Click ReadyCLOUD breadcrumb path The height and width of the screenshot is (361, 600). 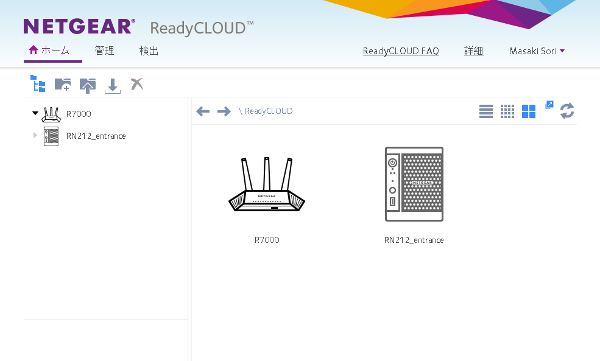268,111
